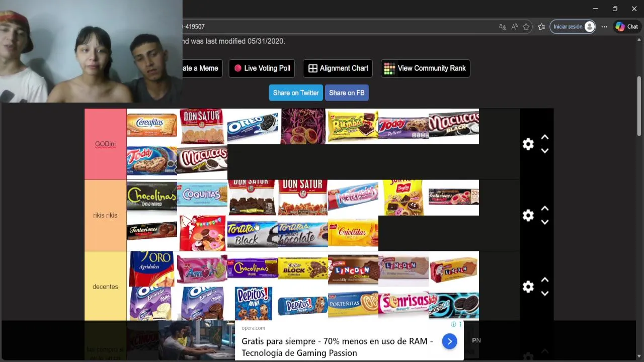Move GODini tier up with arrow
The image size is (644, 362).
click(x=545, y=137)
